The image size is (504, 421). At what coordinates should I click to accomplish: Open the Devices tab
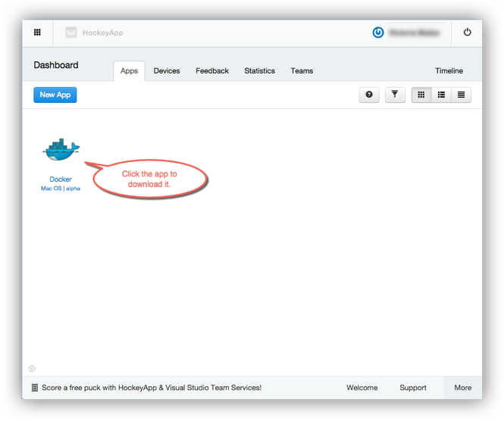pyautogui.click(x=167, y=70)
